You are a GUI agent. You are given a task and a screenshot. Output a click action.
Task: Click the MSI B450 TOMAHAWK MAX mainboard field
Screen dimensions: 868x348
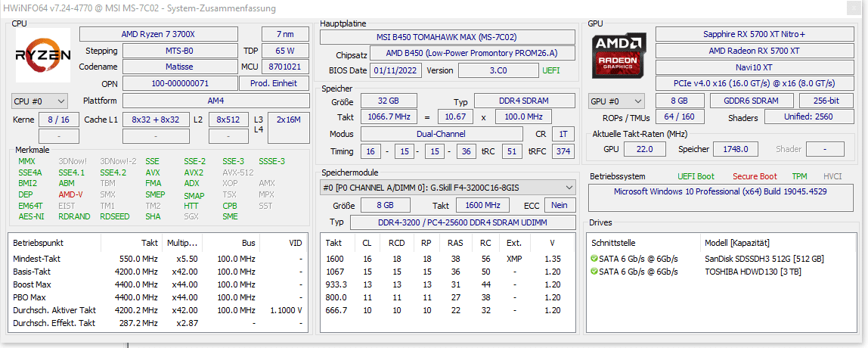(448, 37)
